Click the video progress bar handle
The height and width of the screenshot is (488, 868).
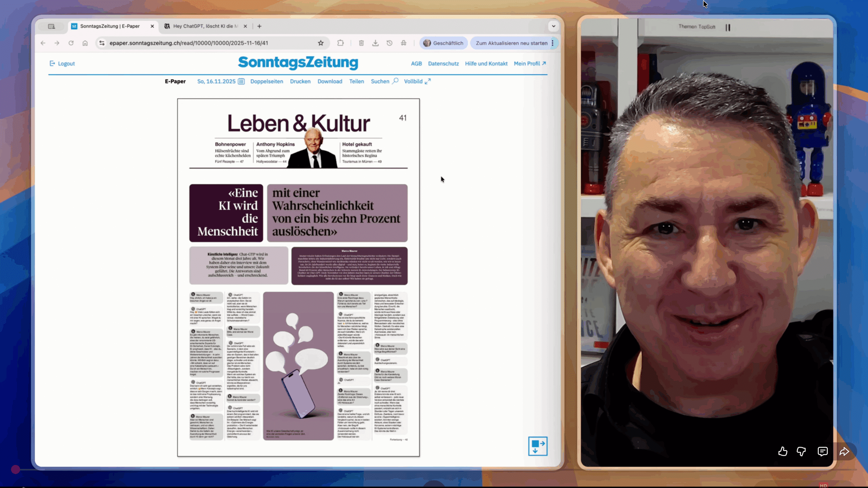click(16, 469)
